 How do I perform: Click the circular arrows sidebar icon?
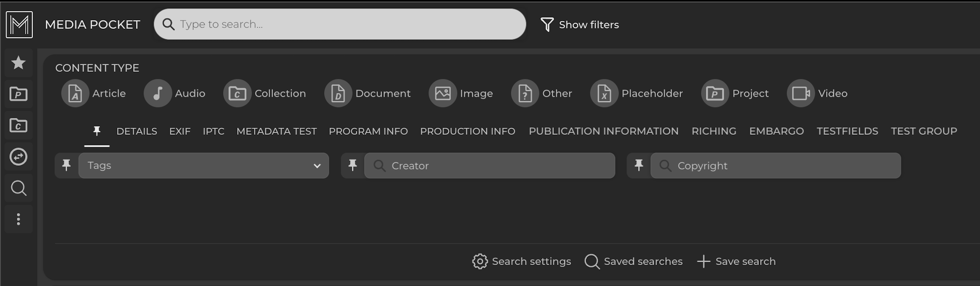click(x=18, y=157)
